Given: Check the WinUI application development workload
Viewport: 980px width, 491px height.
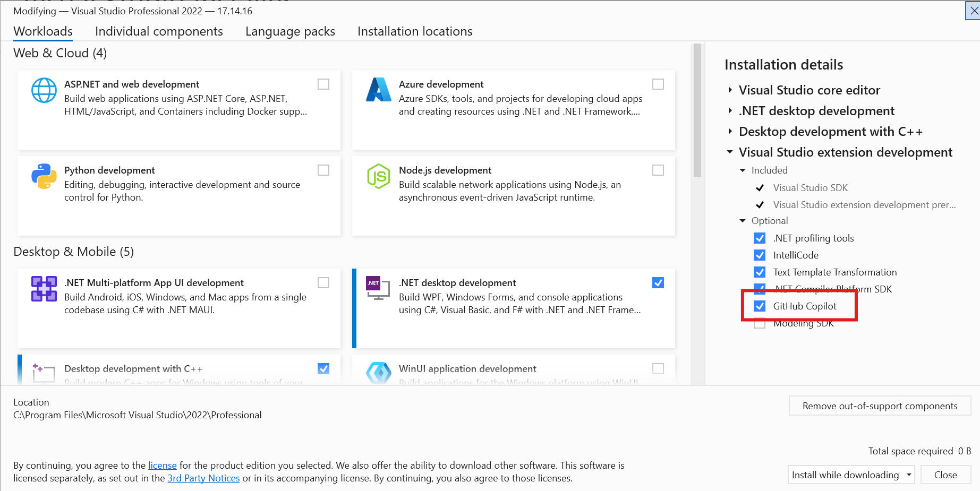Looking at the screenshot, I should (658, 369).
